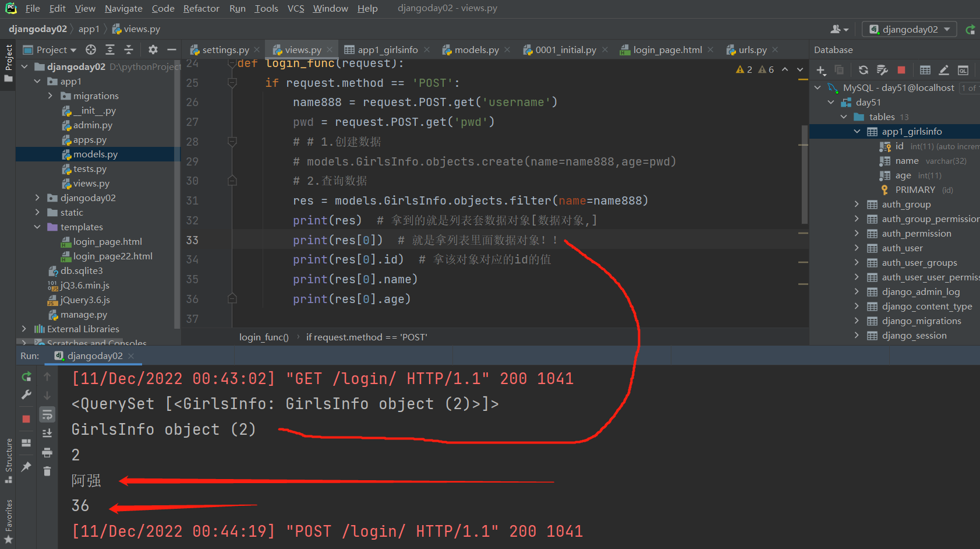Stop the running server with red square
This screenshot has width=980, height=549.
point(26,419)
